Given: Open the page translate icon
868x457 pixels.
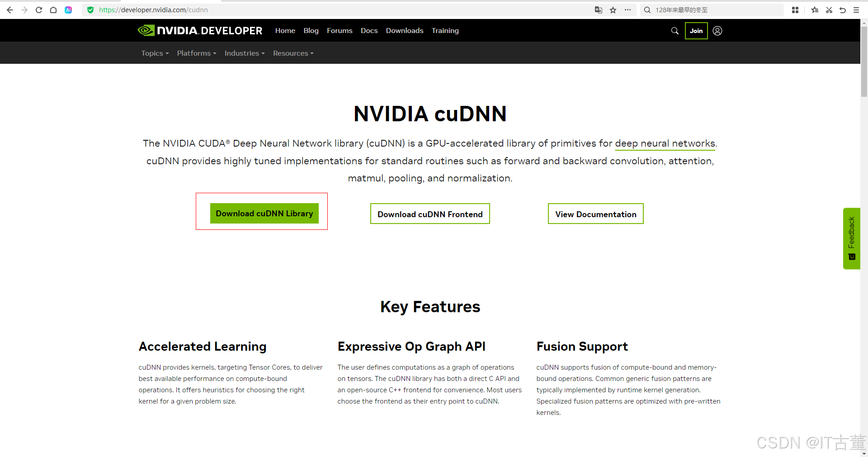Looking at the screenshot, I should [x=599, y=10].
